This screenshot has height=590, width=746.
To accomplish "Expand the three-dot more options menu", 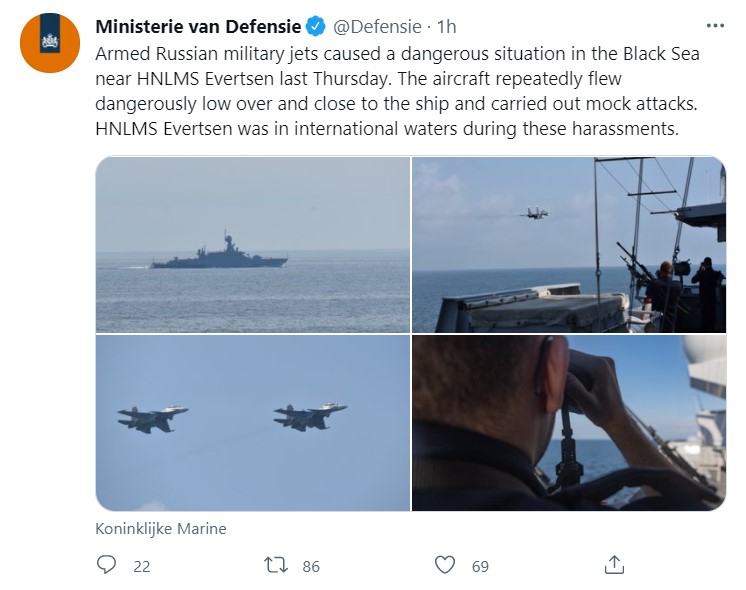I will pos(714,26).
